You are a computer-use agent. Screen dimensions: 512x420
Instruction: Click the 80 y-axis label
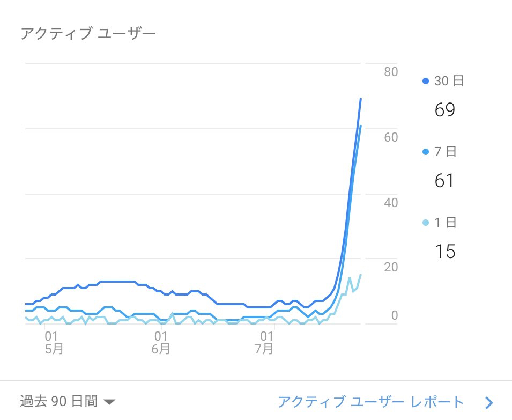point(391,72)
